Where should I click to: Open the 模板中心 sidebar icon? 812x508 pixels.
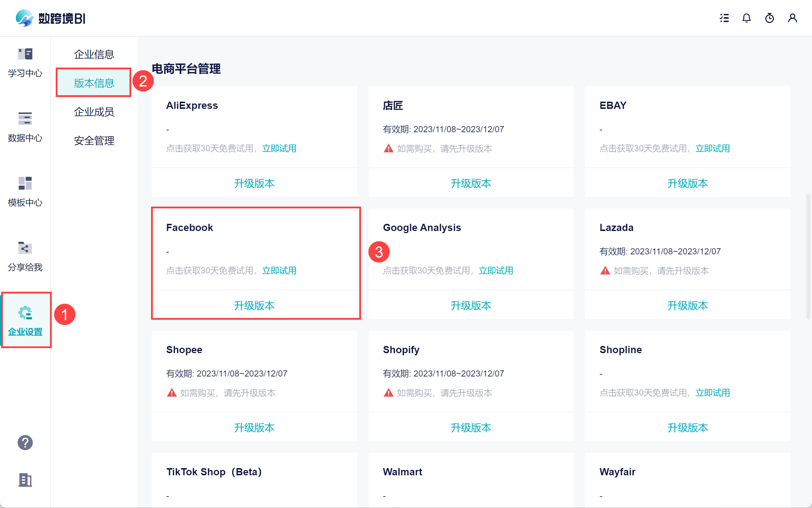[25, 183]
